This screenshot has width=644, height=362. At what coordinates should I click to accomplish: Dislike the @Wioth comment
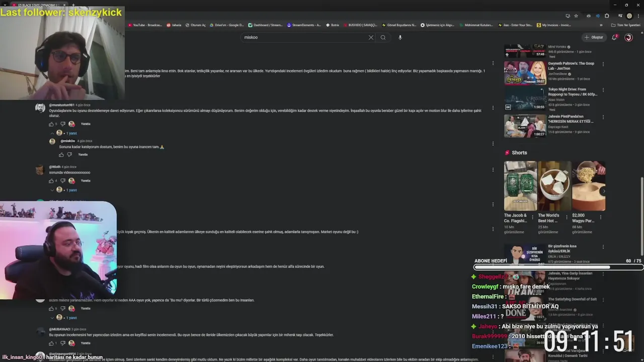[63, 180]
